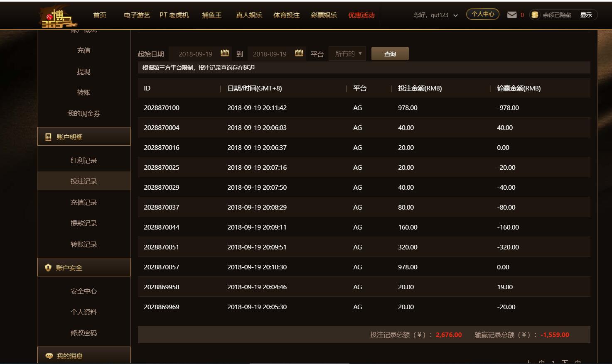Screen dimensions: 612x364
Task: Open 充值记录 in the sidebar
Action: pos(84,203)
